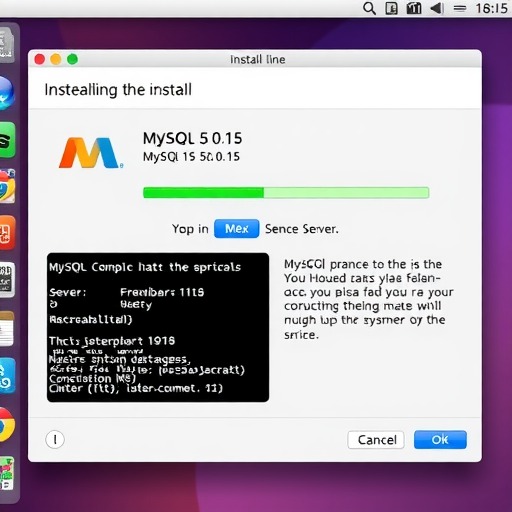The height and width of the screenshot is (512, 512).
Task: Click the battery-like menu bar icon
Action: point(414,8)
